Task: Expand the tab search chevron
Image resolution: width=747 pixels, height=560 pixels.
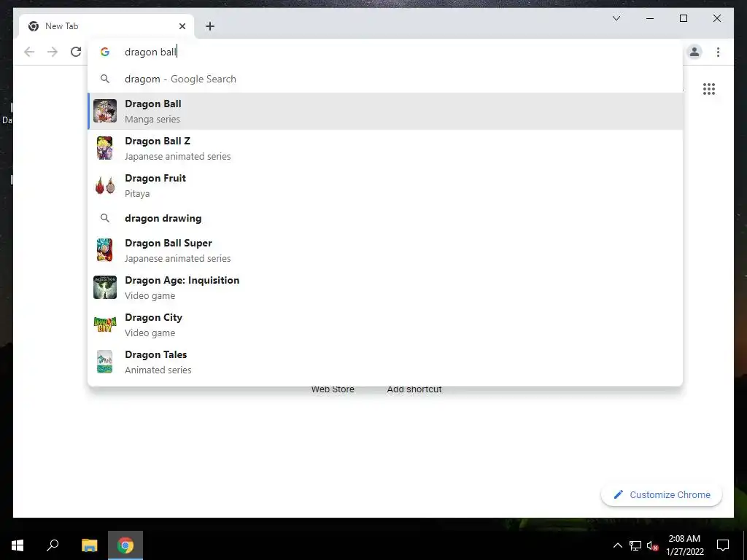Action: tap(616, 18)
